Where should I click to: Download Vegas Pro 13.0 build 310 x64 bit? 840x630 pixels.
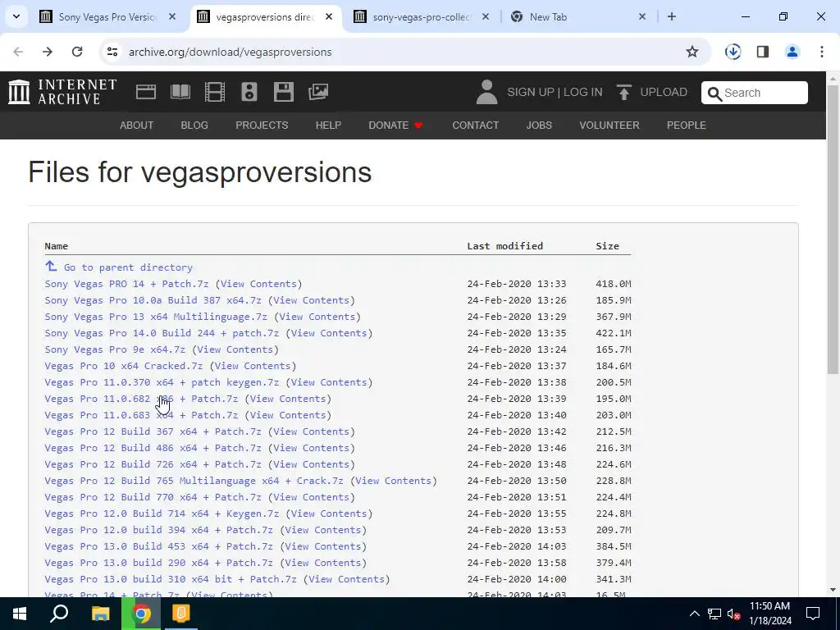pos(171,579)
